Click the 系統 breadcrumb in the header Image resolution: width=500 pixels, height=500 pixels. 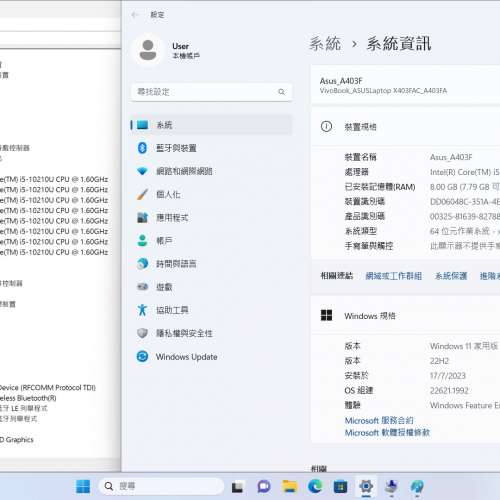[325, 44]
